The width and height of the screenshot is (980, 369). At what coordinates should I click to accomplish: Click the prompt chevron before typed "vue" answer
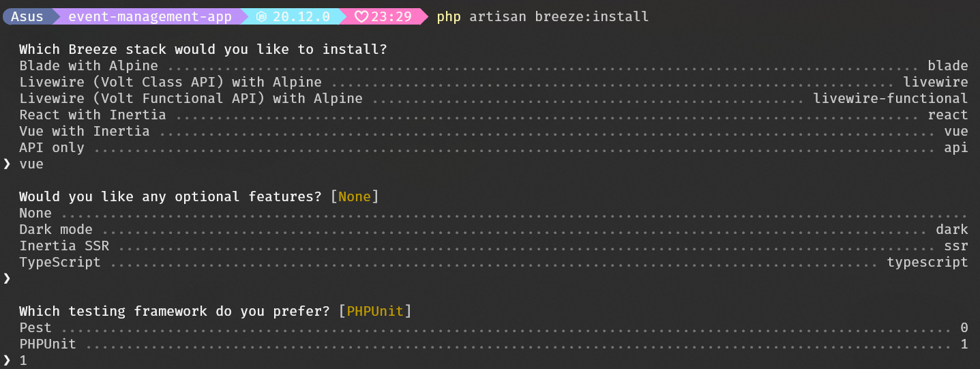pos(7,164)
